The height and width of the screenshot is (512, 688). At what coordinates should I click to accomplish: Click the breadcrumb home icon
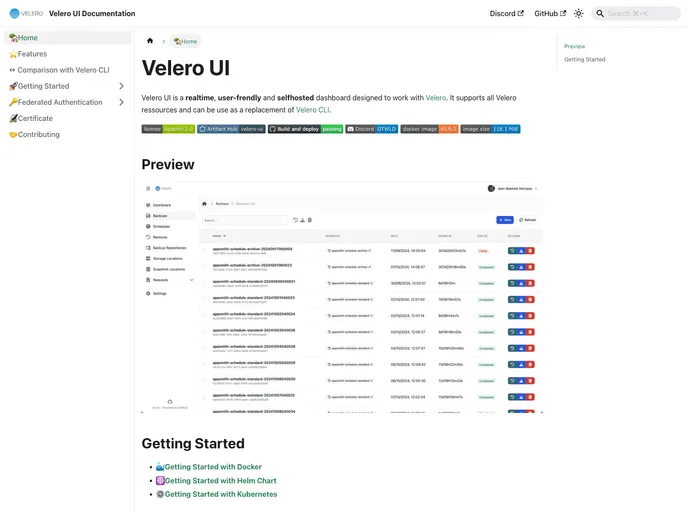(150, 41)
